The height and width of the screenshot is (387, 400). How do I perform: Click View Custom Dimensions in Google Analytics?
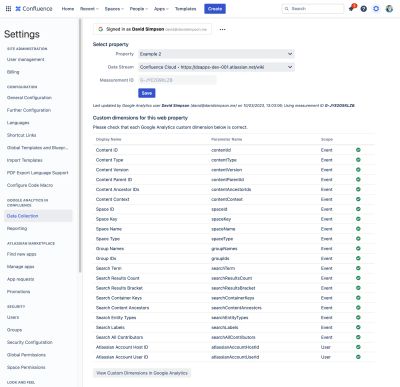[x=142, y=373]
